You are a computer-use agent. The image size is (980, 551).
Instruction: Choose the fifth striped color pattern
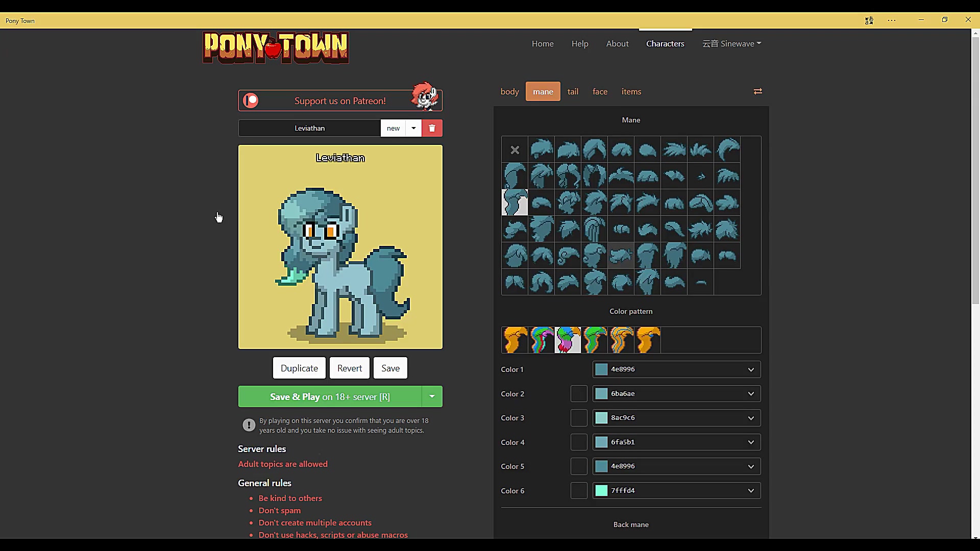point(621,340)
